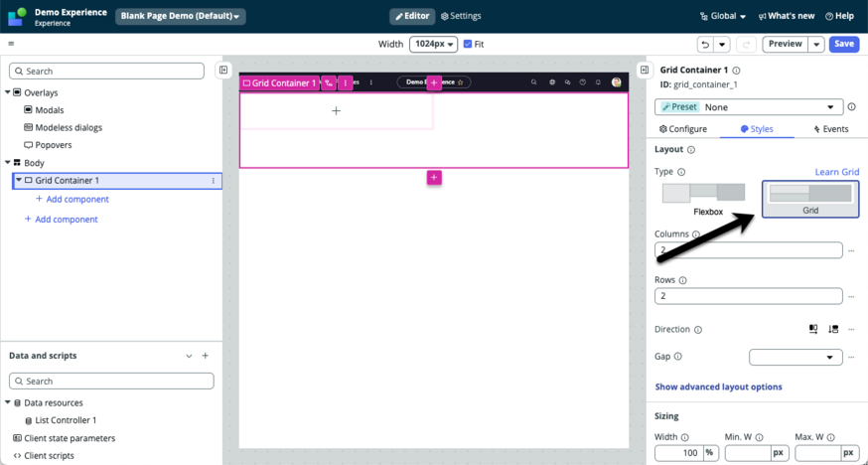The width and height of the screenshot is (868, 465).
Task: Open the Help menu
Action: pyautogui.click(x=839, y=17)
